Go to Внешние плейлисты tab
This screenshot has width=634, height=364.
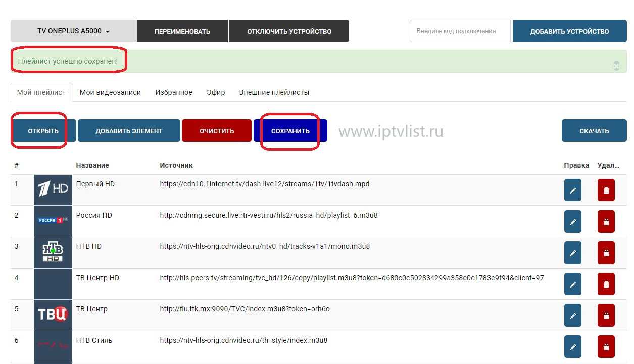tap(274, 92)
